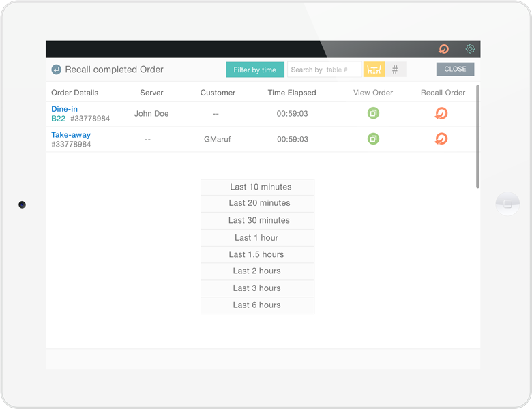This screenshot has height=409, width=532.
Task: Open settings via the gear icon
Action: pyautogui.click(x=470, y=49)
